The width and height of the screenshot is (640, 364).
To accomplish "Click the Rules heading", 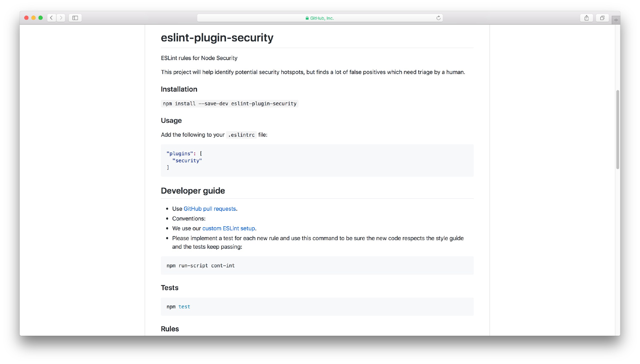I will [170, 329].
